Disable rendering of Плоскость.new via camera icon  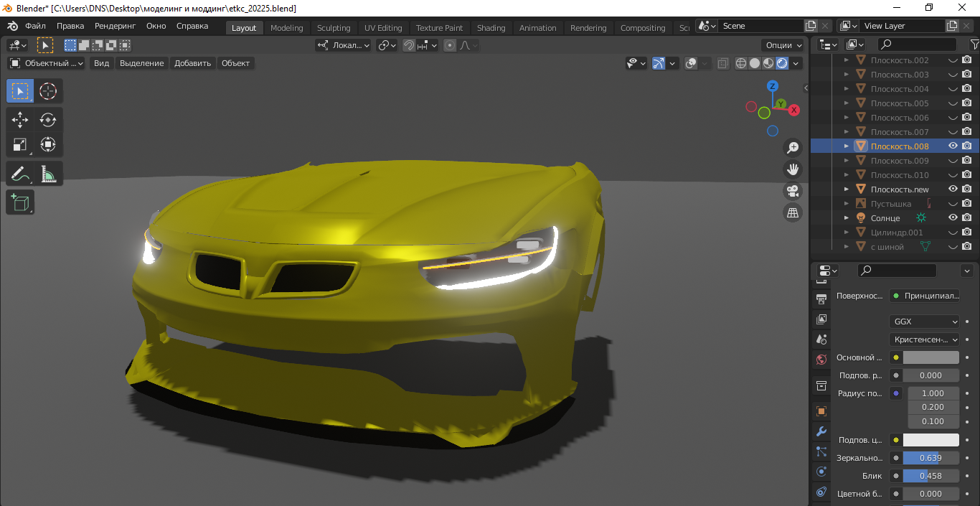click(x=967, y=189)
